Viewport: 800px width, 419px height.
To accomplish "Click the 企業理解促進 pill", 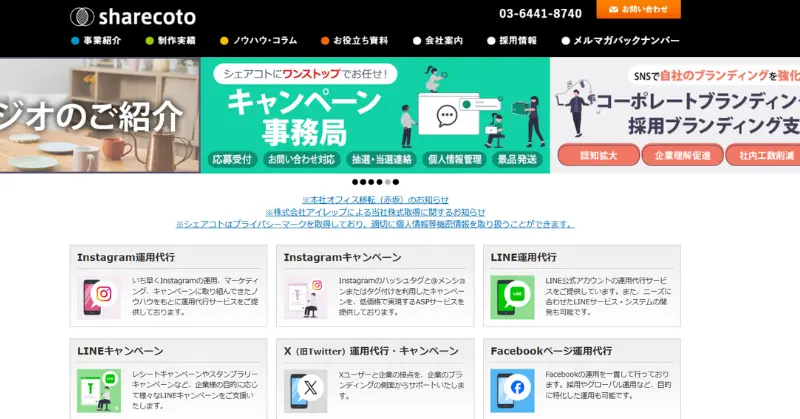I will tap(682, 155).
